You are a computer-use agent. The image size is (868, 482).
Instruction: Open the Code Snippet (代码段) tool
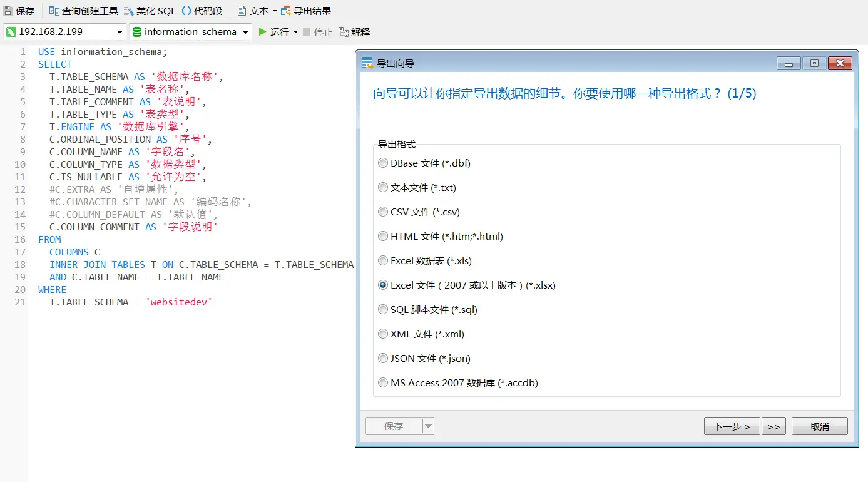[186, 11]
